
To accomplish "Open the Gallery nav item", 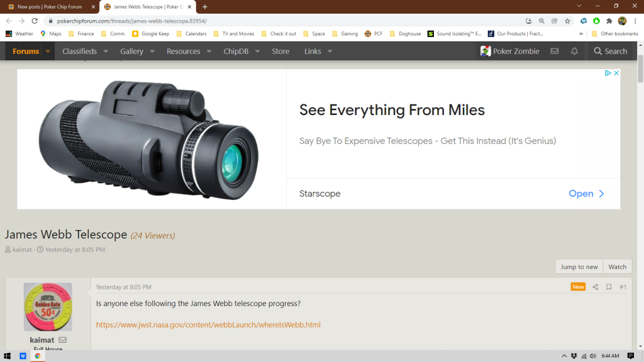I will [131, 52].
